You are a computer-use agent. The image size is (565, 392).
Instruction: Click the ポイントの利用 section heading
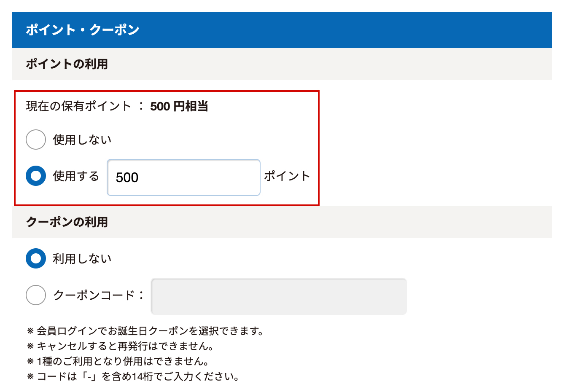click(67, 64)
